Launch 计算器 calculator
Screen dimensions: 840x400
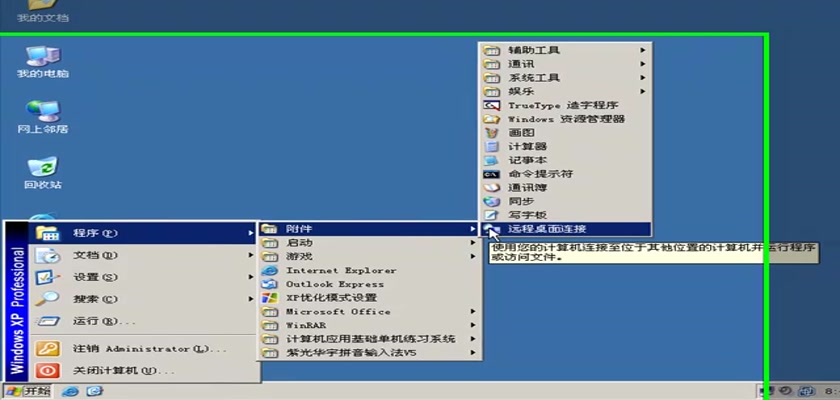[x=566, y=146]
